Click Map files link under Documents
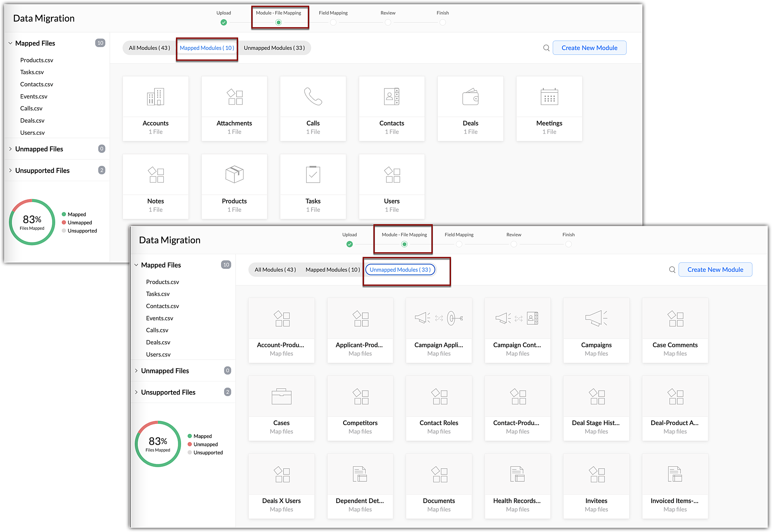This screenshot has width=772, height=532. [x=439, y=509]
